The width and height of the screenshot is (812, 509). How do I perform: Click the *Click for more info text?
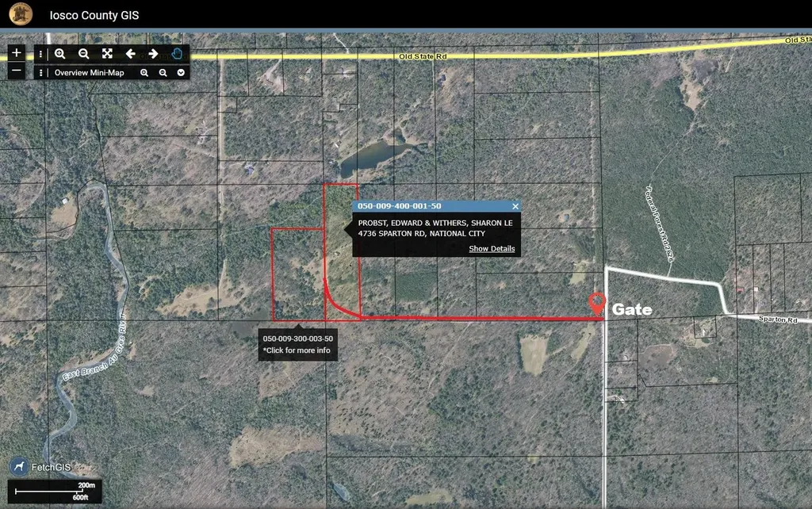[297, 350]
